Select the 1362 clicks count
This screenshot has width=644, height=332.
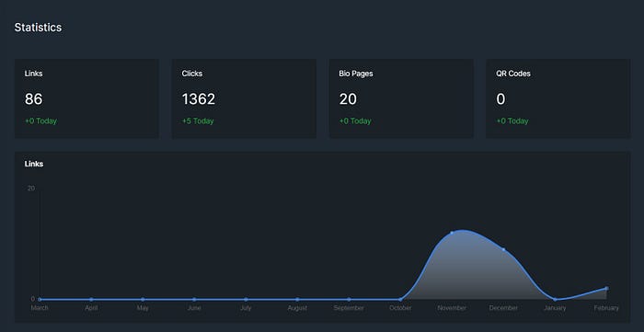[x=199, y=99]
